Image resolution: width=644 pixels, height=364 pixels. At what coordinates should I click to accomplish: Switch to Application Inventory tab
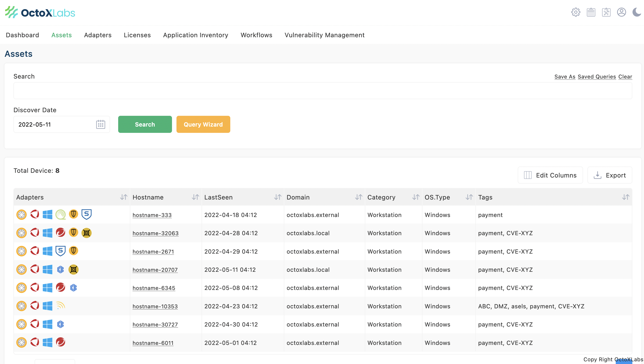click(196, 35)
